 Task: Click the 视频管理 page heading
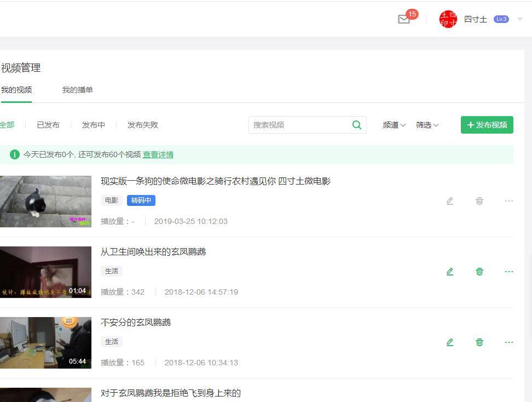tap(21, 68)
